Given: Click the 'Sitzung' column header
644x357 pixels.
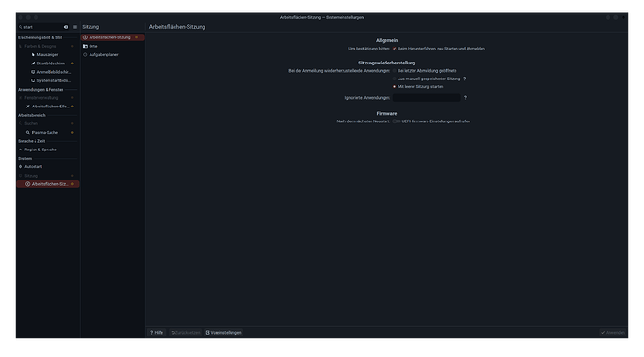Looking at the screenshot, I should tap(91, 27).
